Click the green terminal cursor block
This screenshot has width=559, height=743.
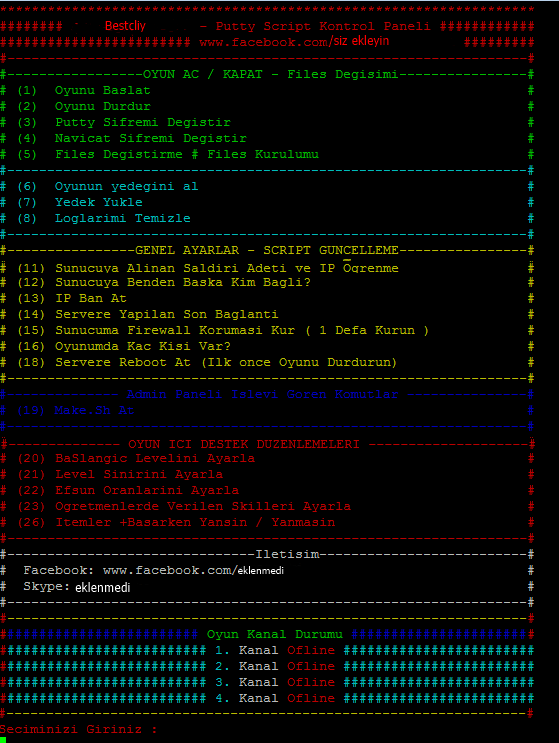click(x=3, y=740)
